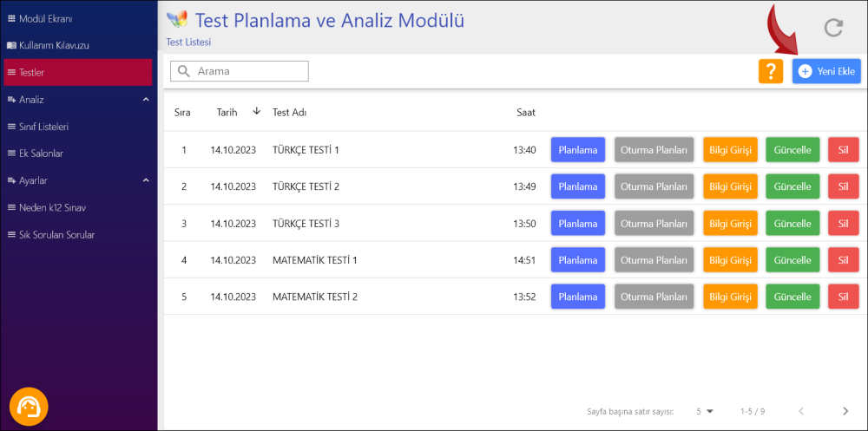Image resolution: width=868 pixels, height=431 pixels.
Task: Select Sınıf Listeleri in sidebar
Action: pos(43,127)
